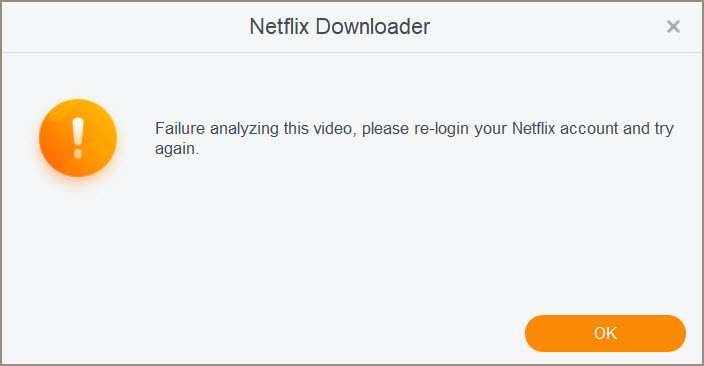Click the gray X icon in title bar

click(673, 26)
